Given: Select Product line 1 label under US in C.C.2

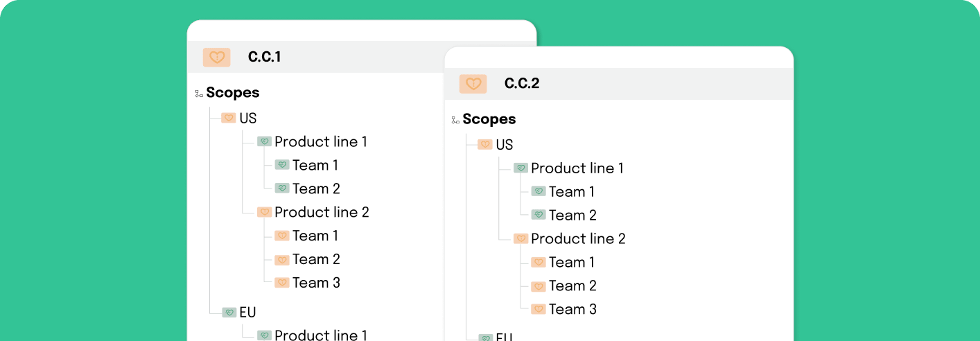Looking at the screenshot, I should coord(577,168).
